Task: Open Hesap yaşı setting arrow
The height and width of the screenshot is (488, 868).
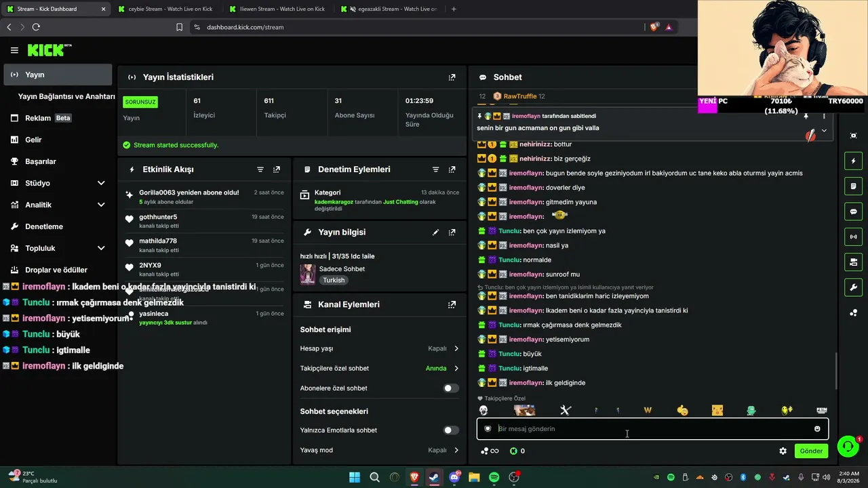Action: tap(456, 348)
